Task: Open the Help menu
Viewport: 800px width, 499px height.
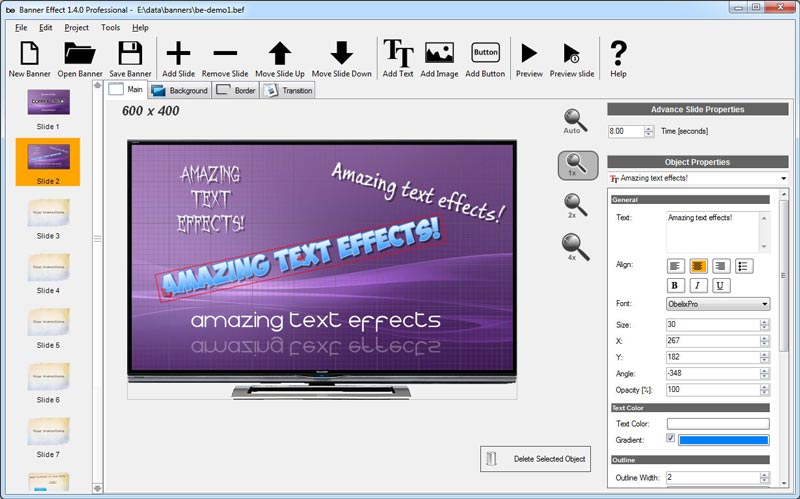Action: pyautogui.click(x=140, y=28)
